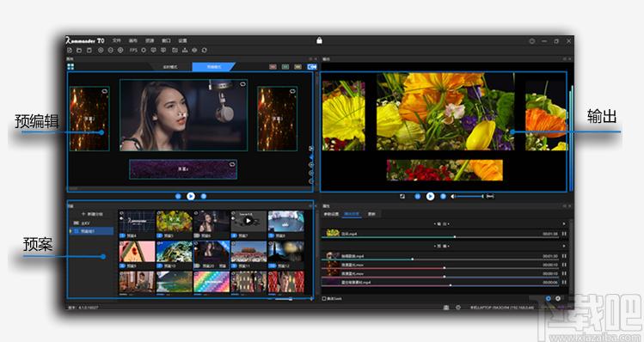Open the first menu next to Kommander T0

[117, 40]
